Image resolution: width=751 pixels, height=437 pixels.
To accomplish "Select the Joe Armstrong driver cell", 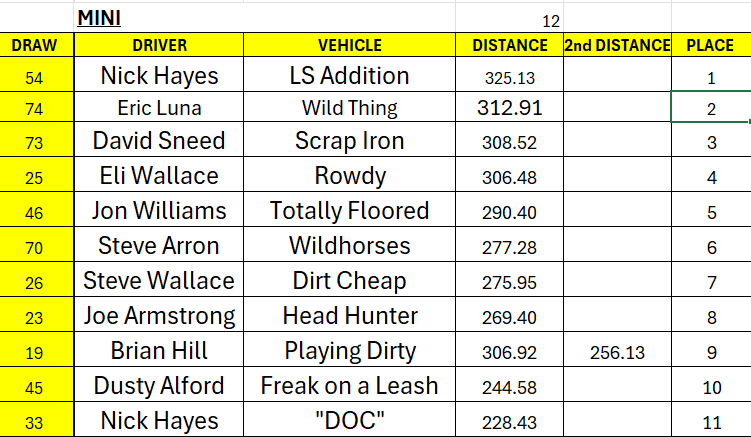I will [x=159, y=317].
